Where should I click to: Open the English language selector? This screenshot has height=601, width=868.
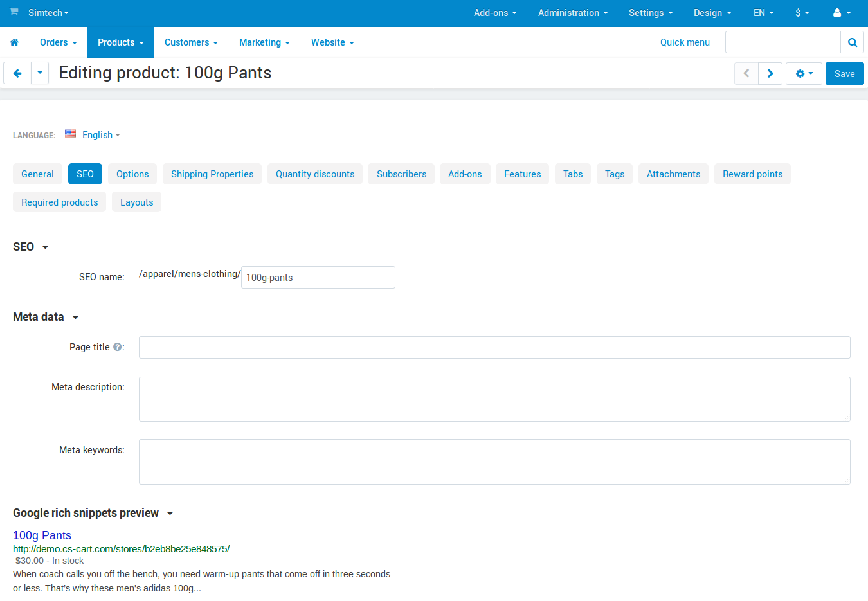coord(101,135)
